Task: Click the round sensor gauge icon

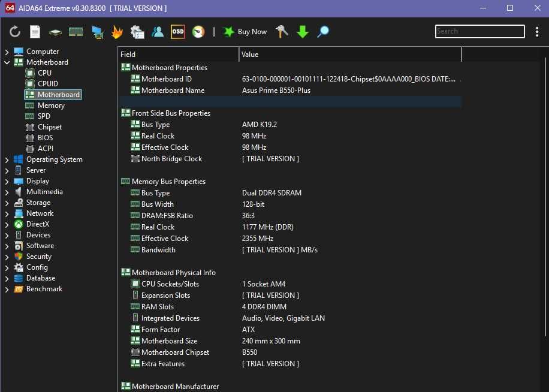Action: pos(198,32)
